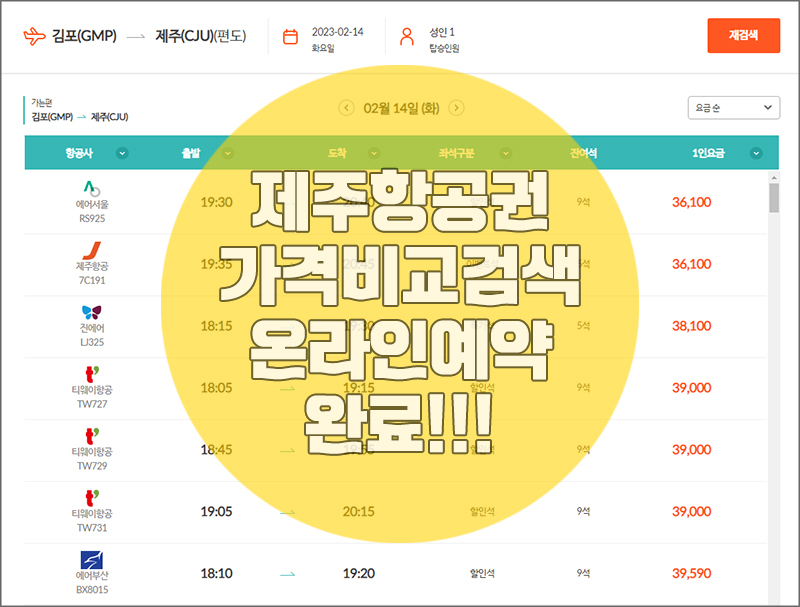
Task: Select the 39,000 fare for TW731
Action: click(x=691, y=511)
